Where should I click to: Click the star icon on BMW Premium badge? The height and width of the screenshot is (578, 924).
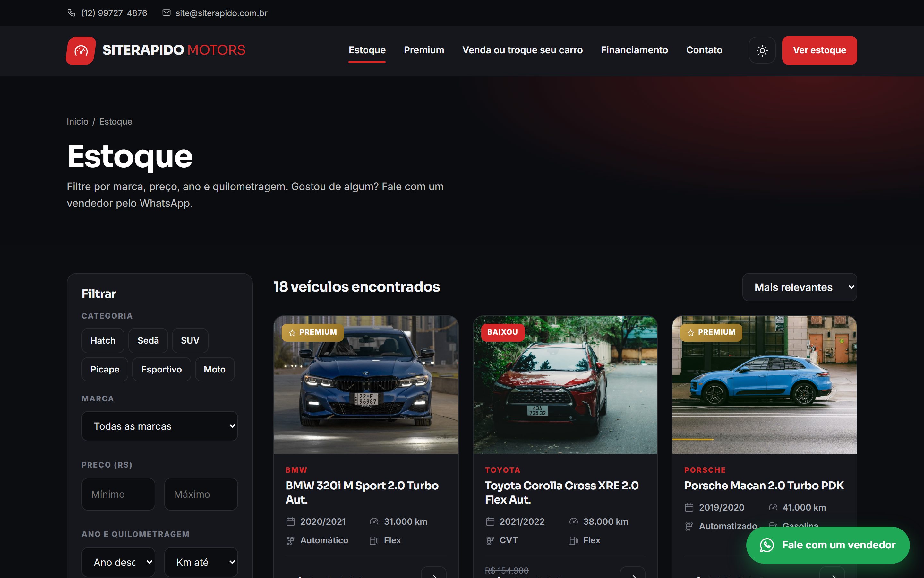tap(293, 333)
